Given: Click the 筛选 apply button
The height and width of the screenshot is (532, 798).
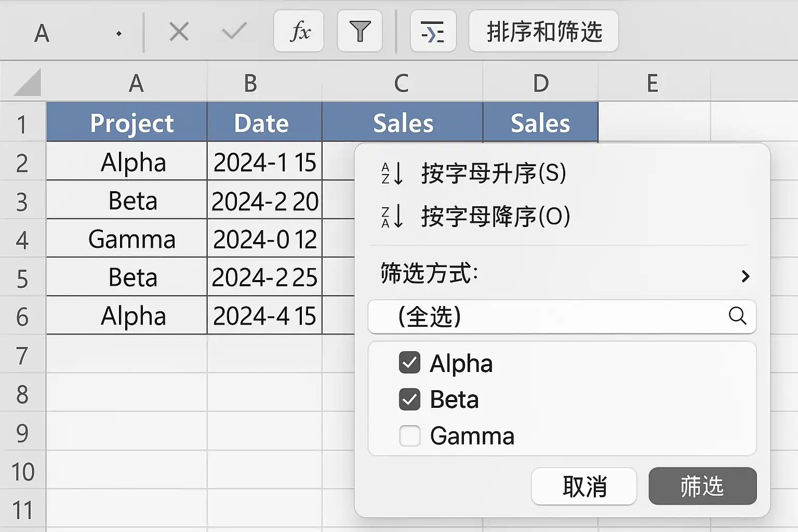Looking at the screenshot, I should pyautogui.click(x=702, y=486).
